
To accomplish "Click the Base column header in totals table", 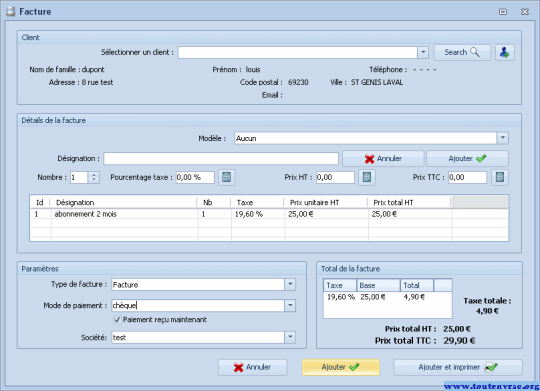I will tap(378, 286).
